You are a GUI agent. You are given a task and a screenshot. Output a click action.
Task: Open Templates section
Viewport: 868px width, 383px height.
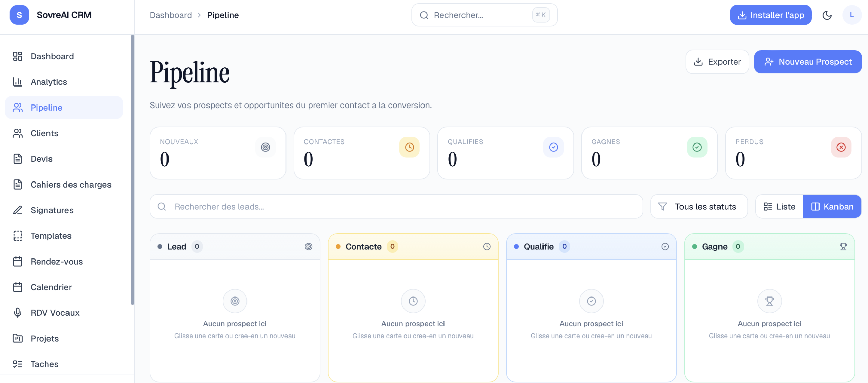(64, 236)
